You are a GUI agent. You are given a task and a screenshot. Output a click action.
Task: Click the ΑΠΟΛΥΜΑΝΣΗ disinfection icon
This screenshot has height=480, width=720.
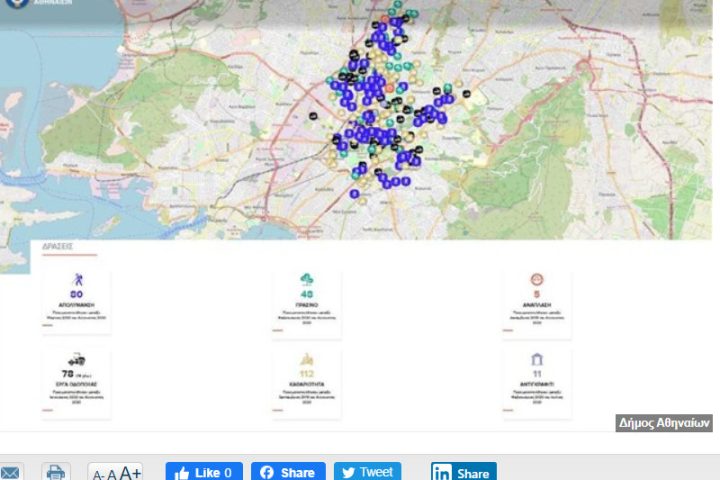[x=76, y=279]
